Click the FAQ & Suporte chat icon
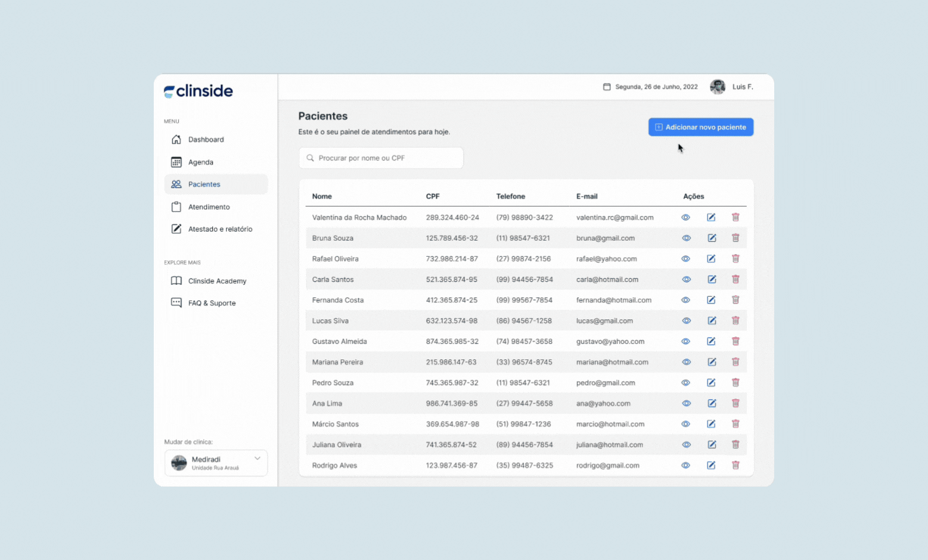 pyautogui.click(x=176, y=303)
